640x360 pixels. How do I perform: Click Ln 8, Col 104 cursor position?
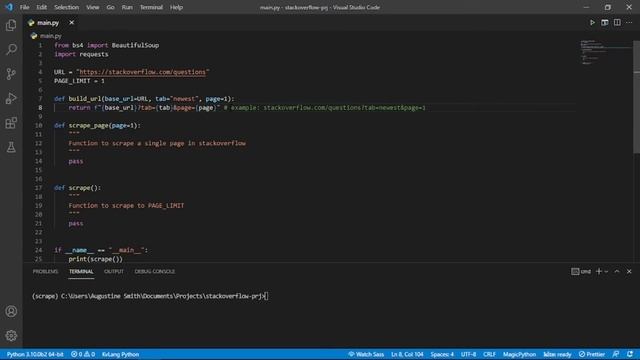pos(407,354)
